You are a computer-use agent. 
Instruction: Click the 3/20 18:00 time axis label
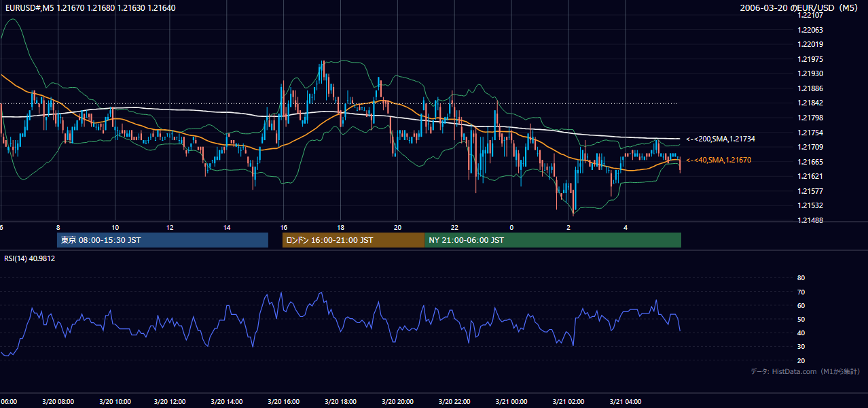(x=342, y=401)
